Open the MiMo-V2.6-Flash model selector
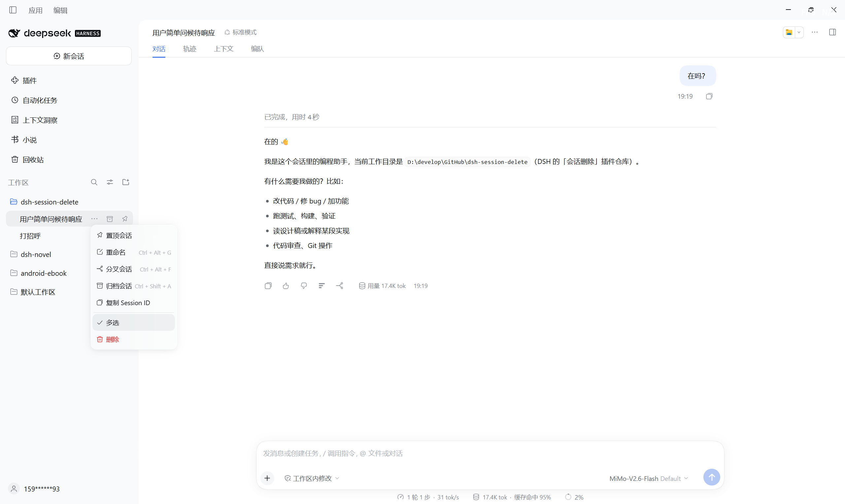The width and height of the screenshot is (845, 504). tap(649, 479)
